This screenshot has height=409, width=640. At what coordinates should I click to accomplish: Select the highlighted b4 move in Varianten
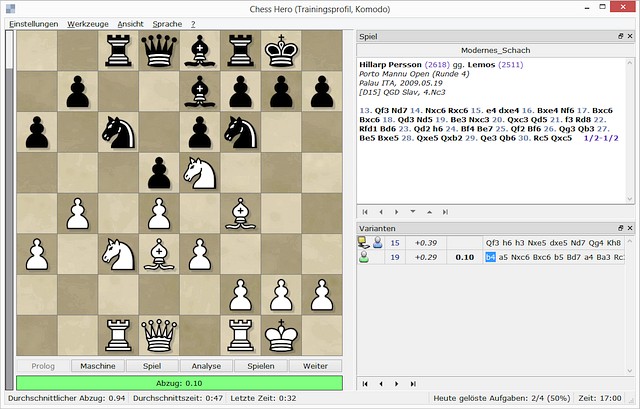pos(490,257)
